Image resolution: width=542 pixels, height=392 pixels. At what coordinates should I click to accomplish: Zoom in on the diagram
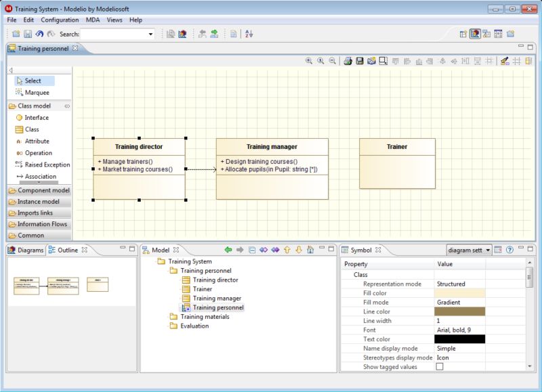pos(310,61)
